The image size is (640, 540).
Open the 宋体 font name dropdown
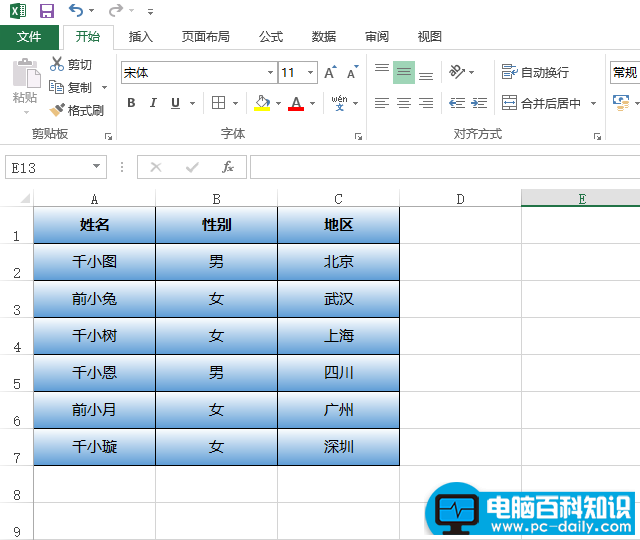tap(270, 72)
